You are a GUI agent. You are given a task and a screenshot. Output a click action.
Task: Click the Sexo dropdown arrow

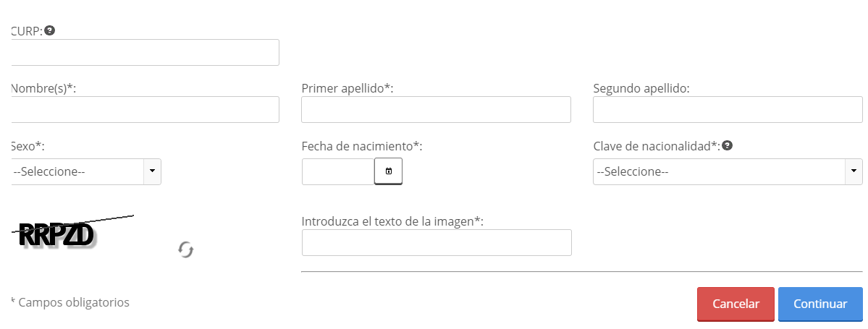[152, 171]
